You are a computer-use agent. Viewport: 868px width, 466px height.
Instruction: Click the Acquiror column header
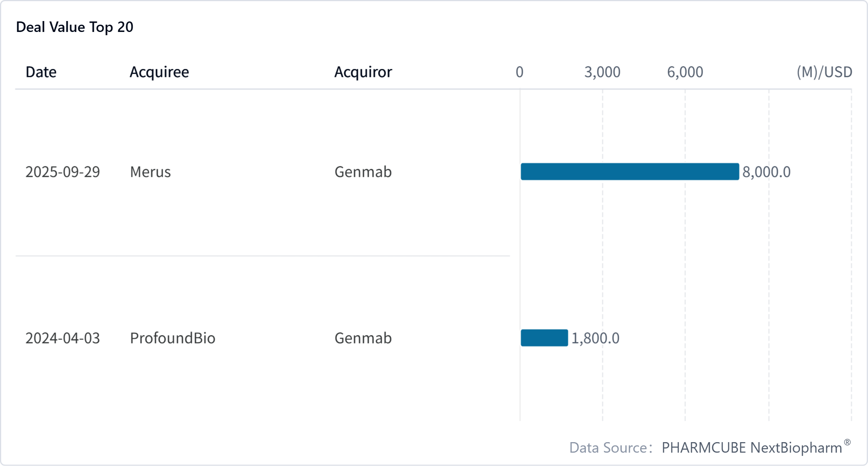(363, 72)
